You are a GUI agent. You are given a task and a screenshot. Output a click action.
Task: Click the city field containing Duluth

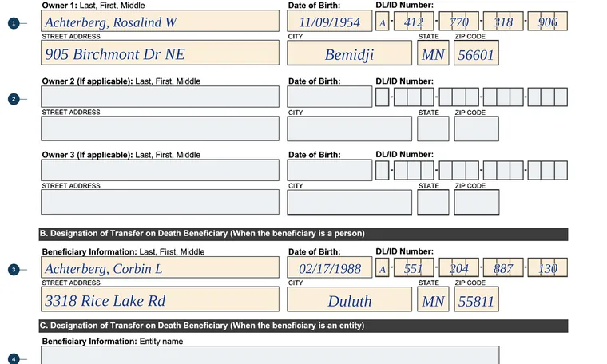pyautogui.click(x=350, y=299)
